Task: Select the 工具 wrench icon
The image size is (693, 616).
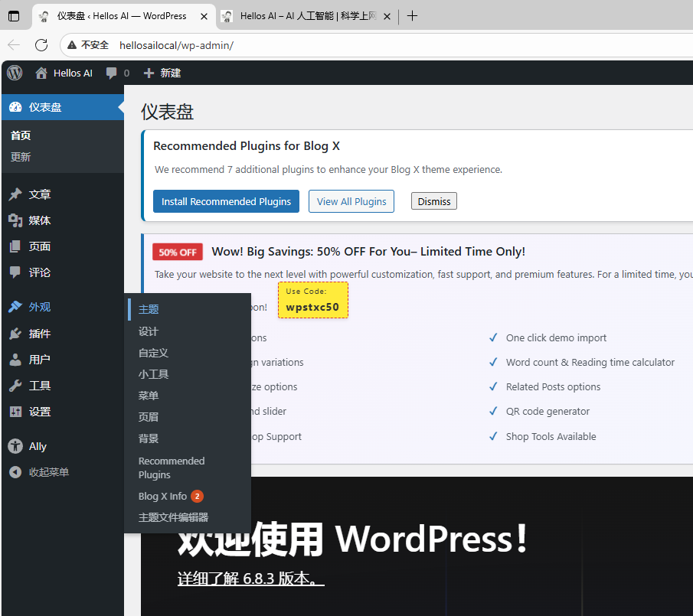Action: pos(15,386)
